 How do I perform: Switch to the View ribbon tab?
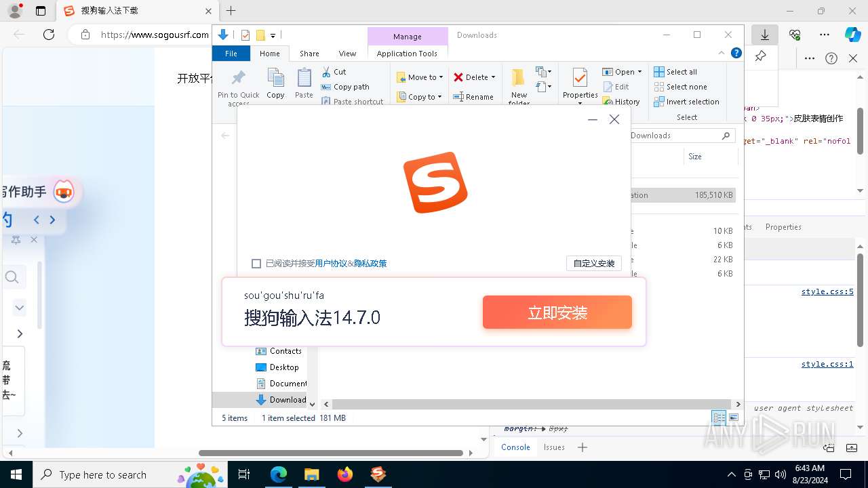347,54
